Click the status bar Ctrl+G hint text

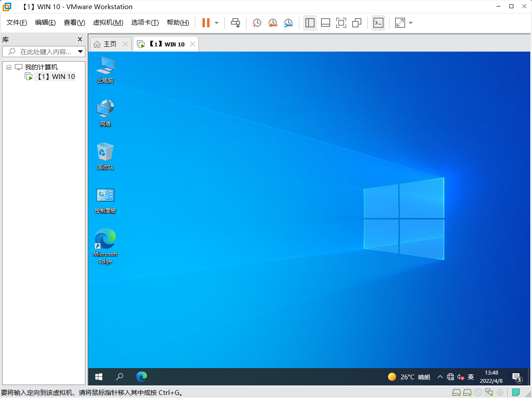[91, 393]
